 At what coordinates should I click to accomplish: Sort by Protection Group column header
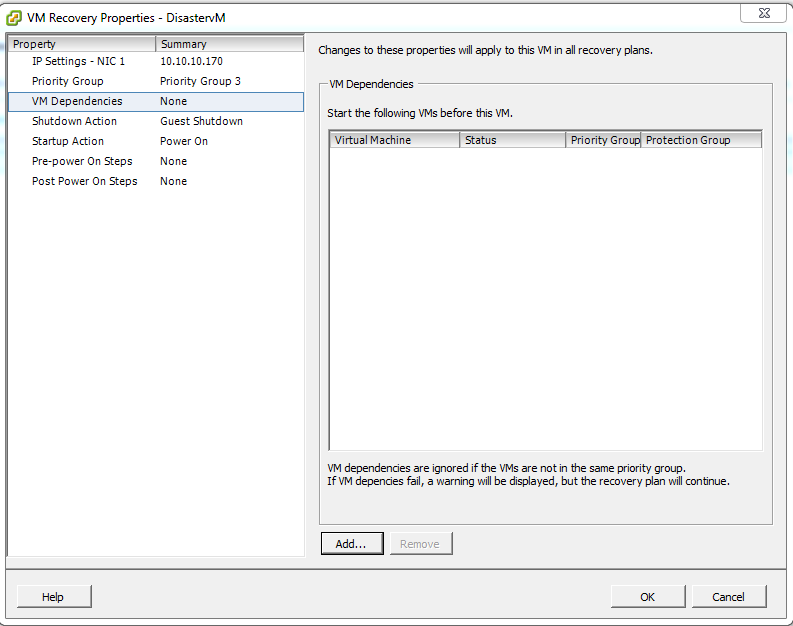click(701, 140)
